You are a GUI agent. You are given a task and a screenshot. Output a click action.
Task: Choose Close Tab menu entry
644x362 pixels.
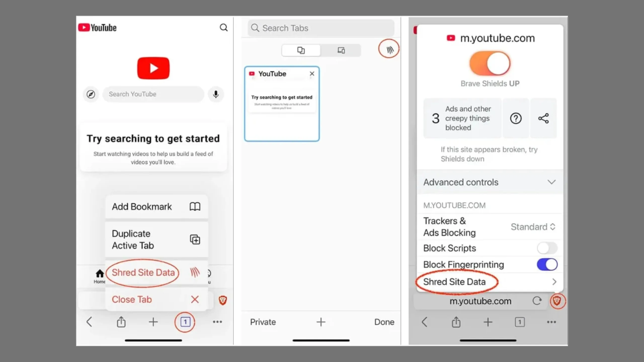(x=156, y=299)
